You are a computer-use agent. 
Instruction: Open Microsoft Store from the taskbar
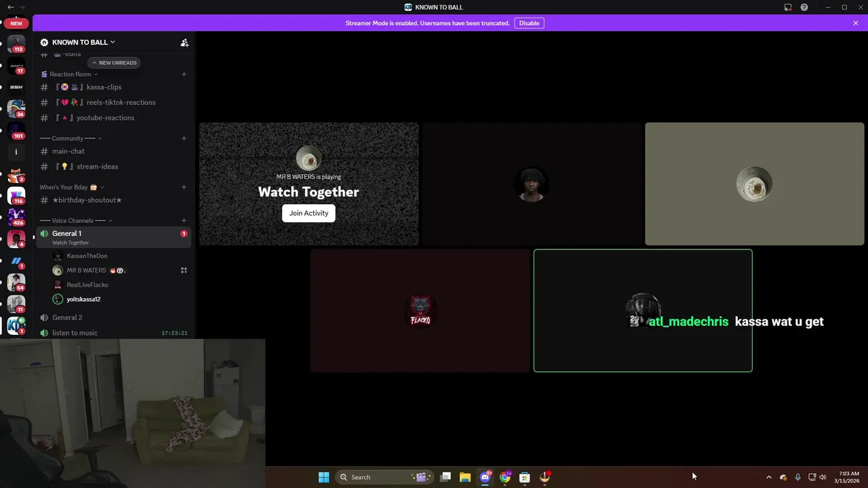click(525, 477)
